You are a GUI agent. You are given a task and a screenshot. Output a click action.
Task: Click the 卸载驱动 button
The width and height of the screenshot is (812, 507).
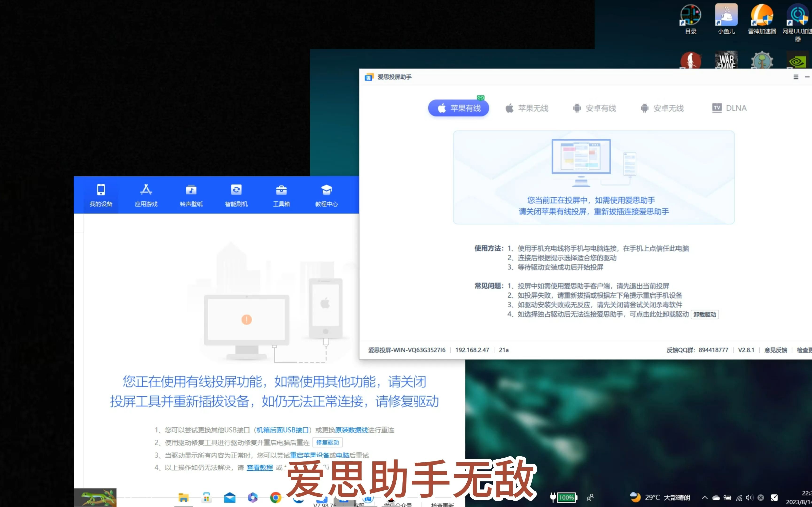(705, 315)
